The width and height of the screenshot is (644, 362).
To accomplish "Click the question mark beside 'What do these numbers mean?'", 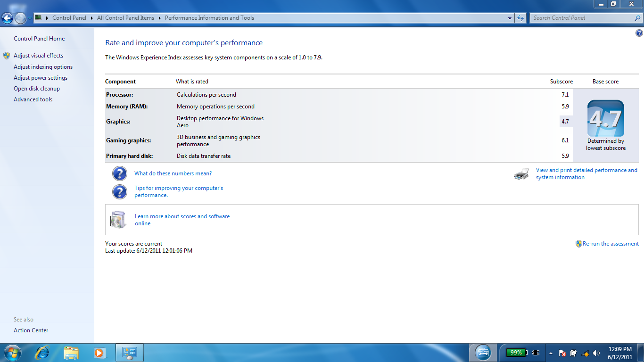I will coord(120,173).
